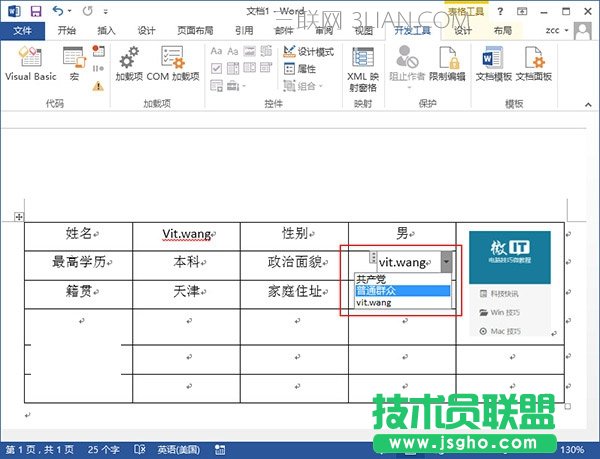Open the XML 映射窗格 pane

click(x=363, y=69)
